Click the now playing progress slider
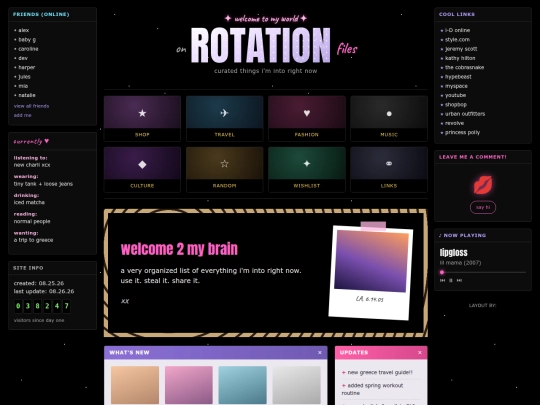The image size is (540, 405). tap(483, 272)
